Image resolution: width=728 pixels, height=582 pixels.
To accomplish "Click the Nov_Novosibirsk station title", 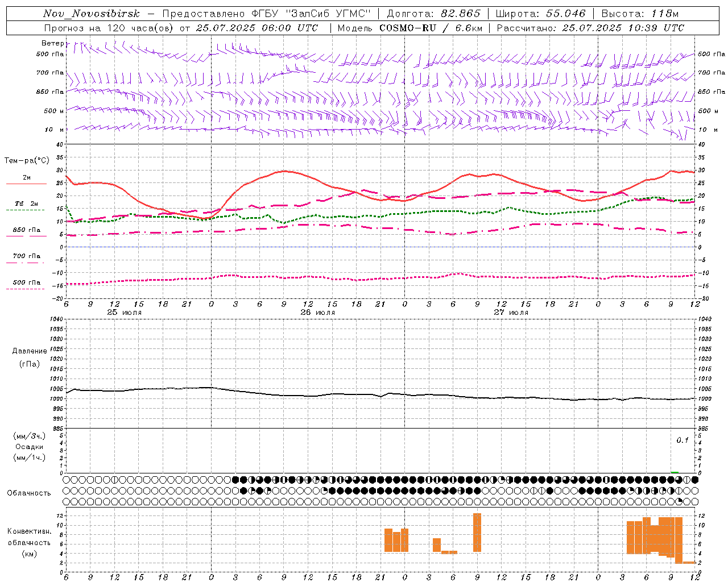I will point(92,14).
